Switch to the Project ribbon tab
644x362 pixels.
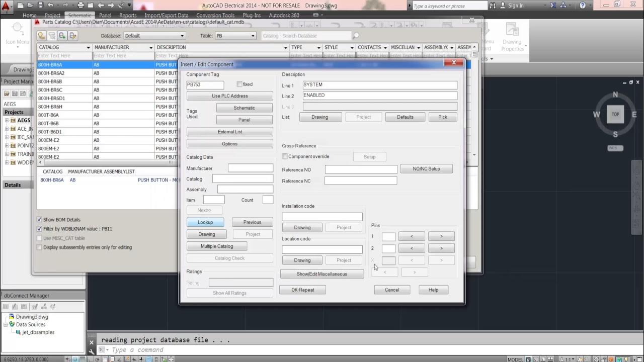click(x=53, y=16)
